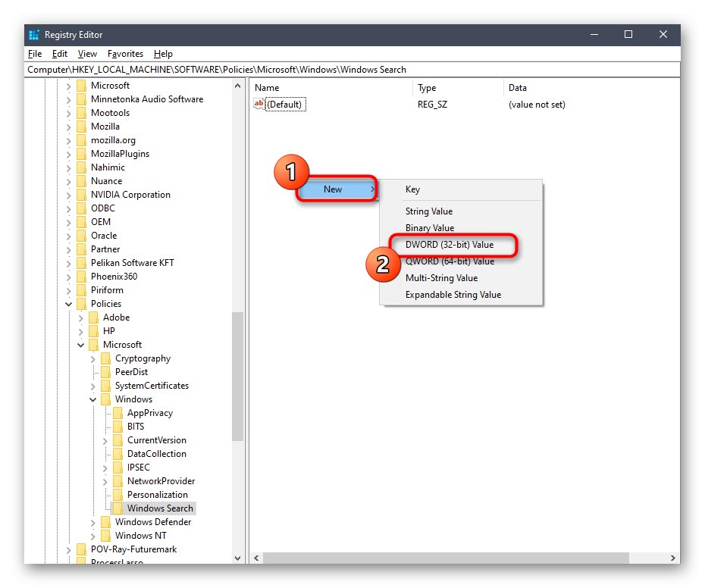The width and height of the screenshot is (705, 588).
Task: Click the folder icon next to Oracle
Action: coord(81,236)
